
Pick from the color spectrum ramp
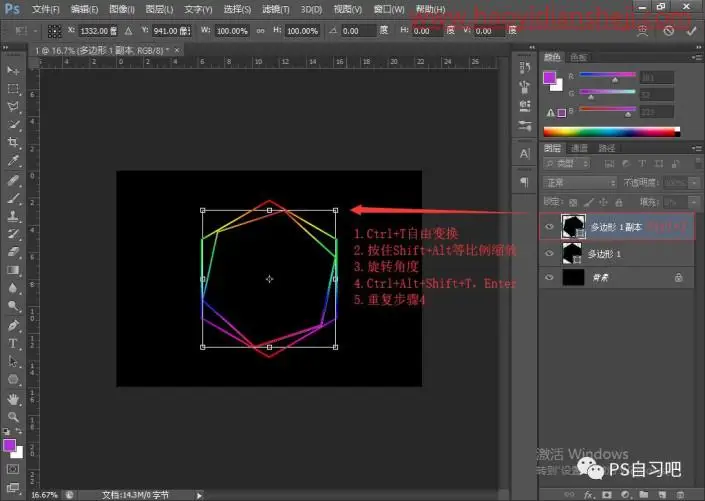click(611, 132)
